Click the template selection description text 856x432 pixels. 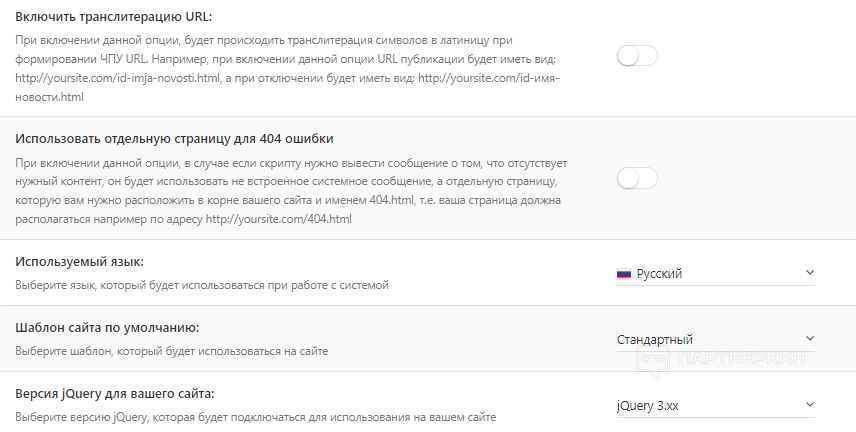pyautogui.click(x=172, y=351)
